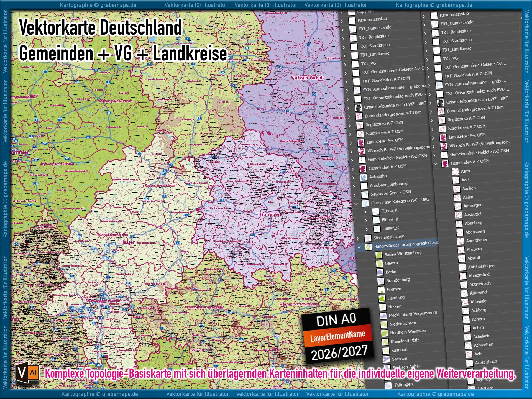Click the Bayern color swatch thumbnail
The height and width of the screenshot is (399, 532).
[380, 264]
